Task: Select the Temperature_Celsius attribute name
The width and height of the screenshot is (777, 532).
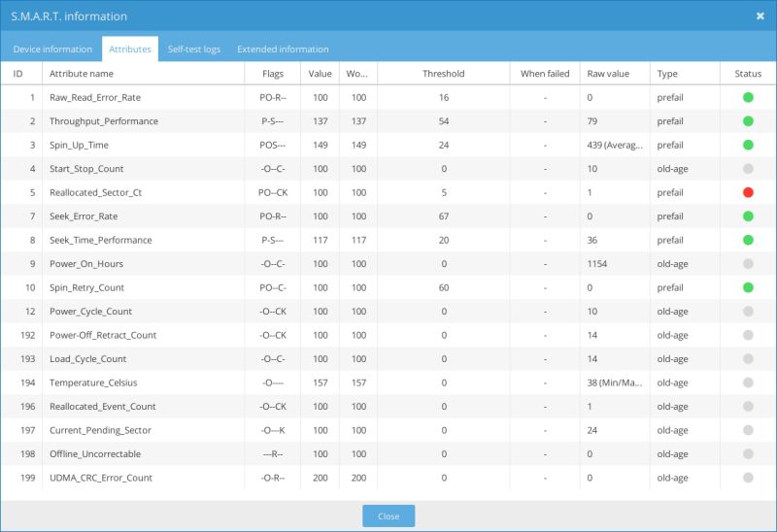Action: click(x=93, y=382)
